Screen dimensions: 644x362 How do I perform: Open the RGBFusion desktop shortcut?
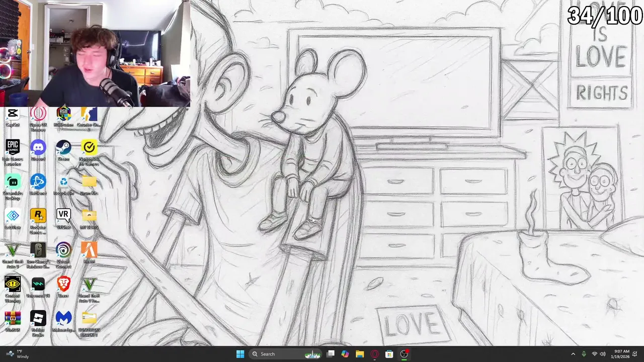pos(63,118)
